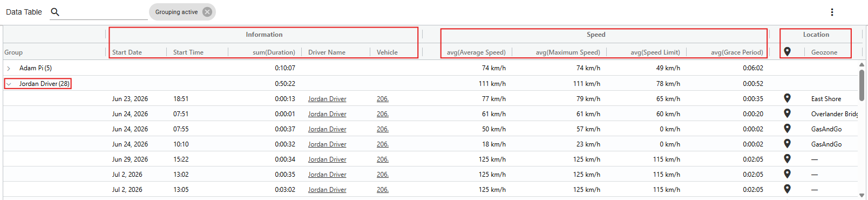Open map pin for East Shore row

click(788, 98)
